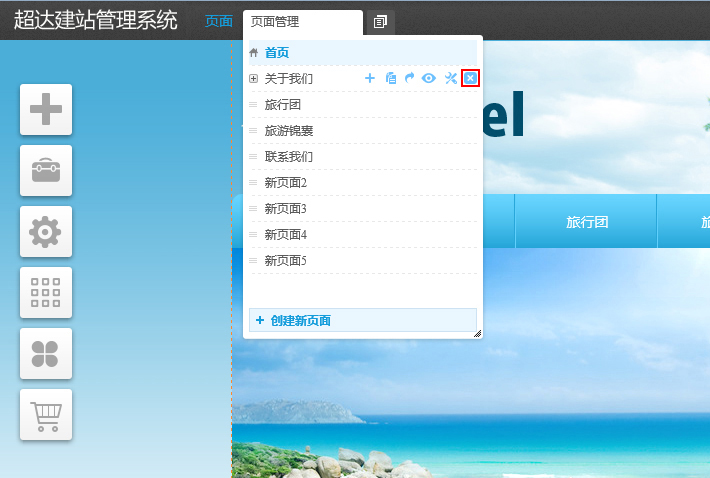Click the drag handle beside 新页面4
Screen dimensions: 710x478
(253, 235)
